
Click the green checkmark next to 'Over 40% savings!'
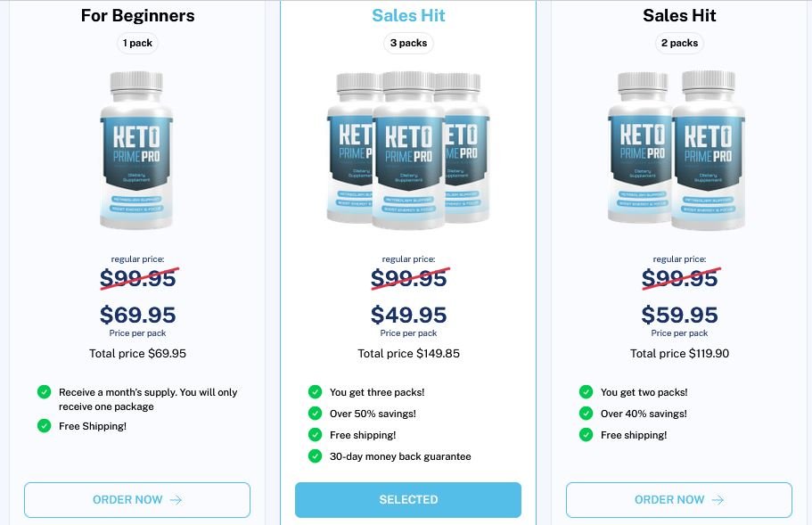pyautogui.click(x=586, y=413)
